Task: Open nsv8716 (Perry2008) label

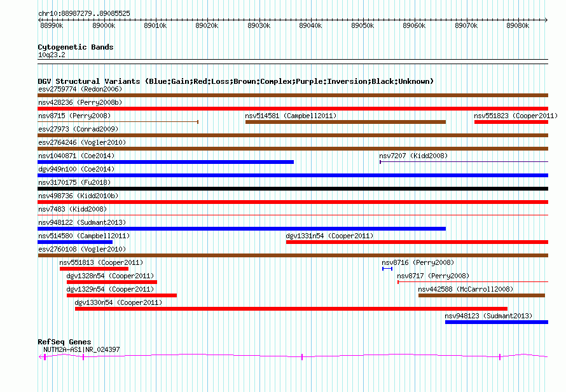Action: (x=418, y=262)
